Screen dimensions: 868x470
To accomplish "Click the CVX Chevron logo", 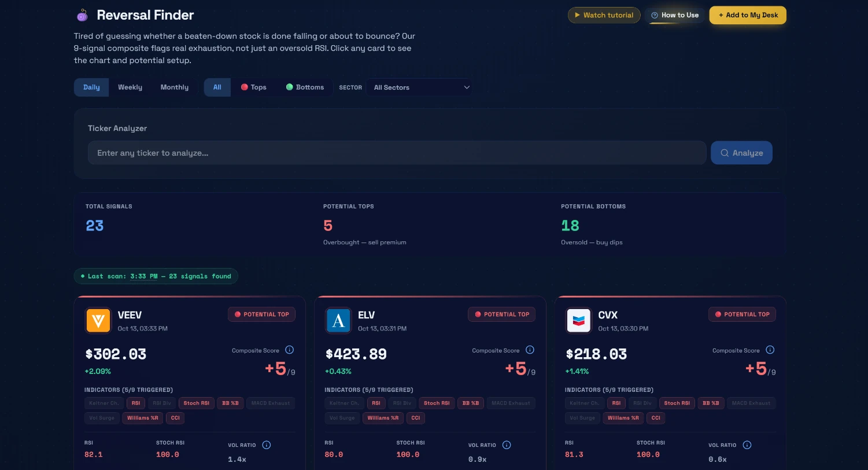I will pos(579,321).
